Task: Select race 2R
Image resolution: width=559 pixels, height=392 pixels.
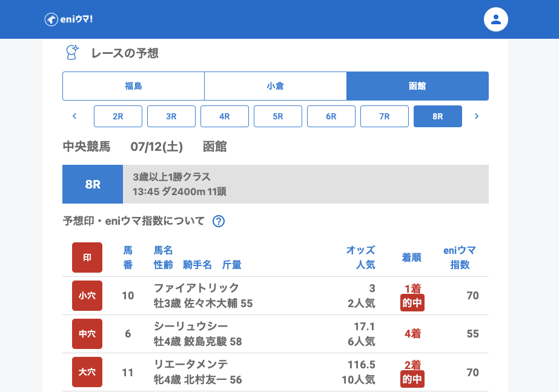Action: tap(118, 116)
